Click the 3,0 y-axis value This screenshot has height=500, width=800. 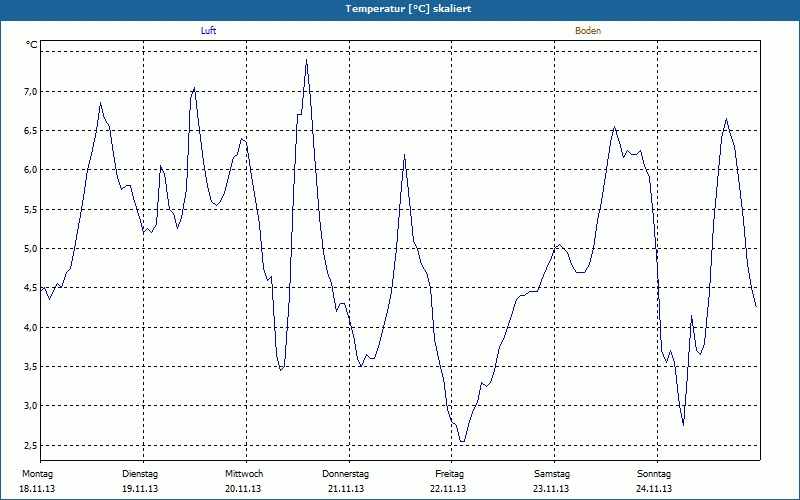[31, 406]
